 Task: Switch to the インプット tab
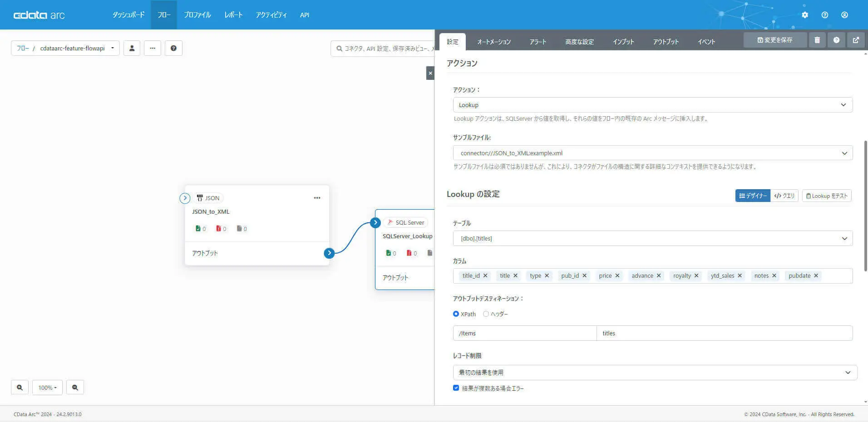[623, 42]
